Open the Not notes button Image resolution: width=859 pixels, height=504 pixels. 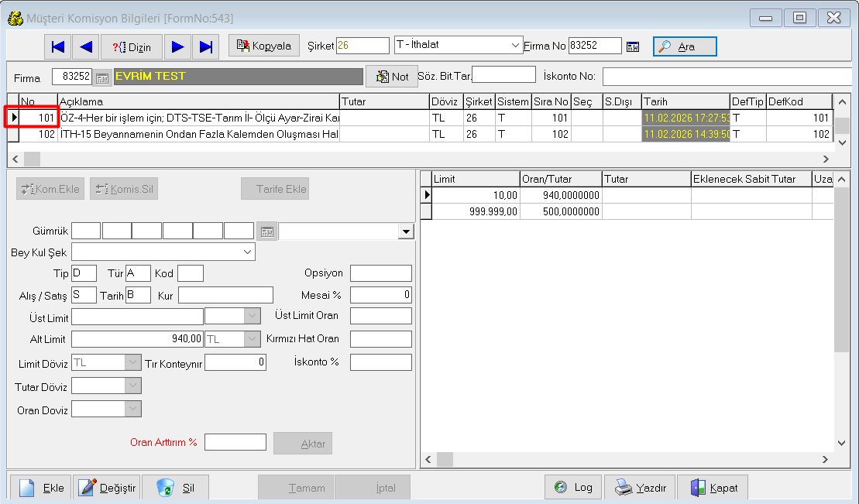(x=392, y=77)
